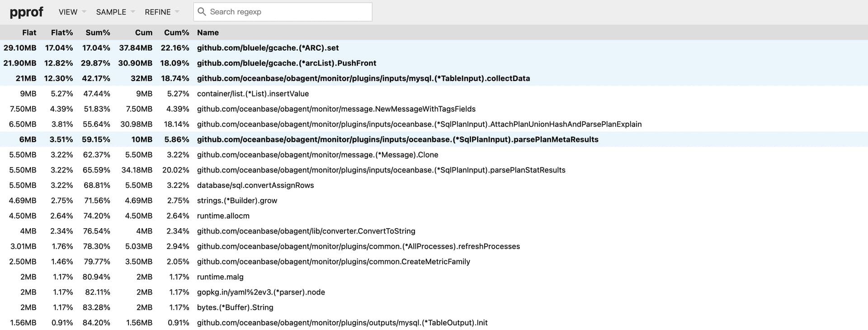Click the 4.69MB flat value for strings.Builder.grow
Screen dimensions: 868x330
coord(23,201)
